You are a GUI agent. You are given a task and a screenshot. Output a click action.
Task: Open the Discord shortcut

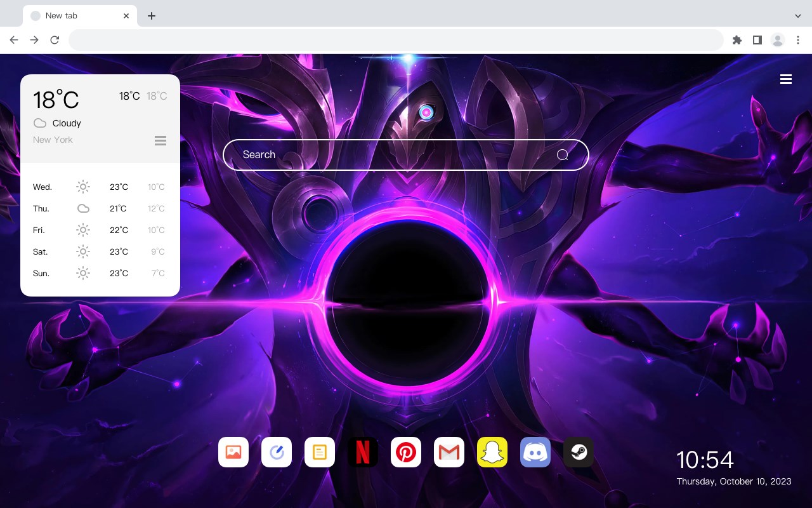pyautogui.click(x=535, y=452)
